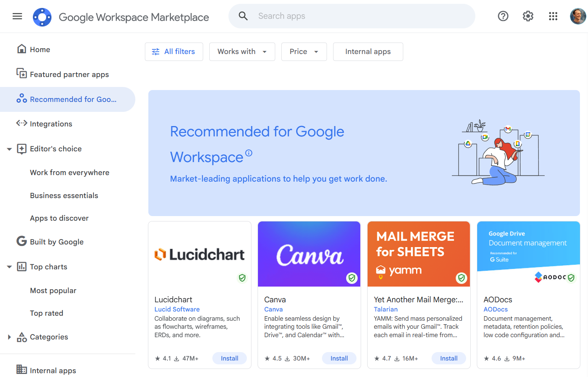588x377 pixels.
Task: Click the verified shield badge on Canva card
Action: tap(352, 278)
